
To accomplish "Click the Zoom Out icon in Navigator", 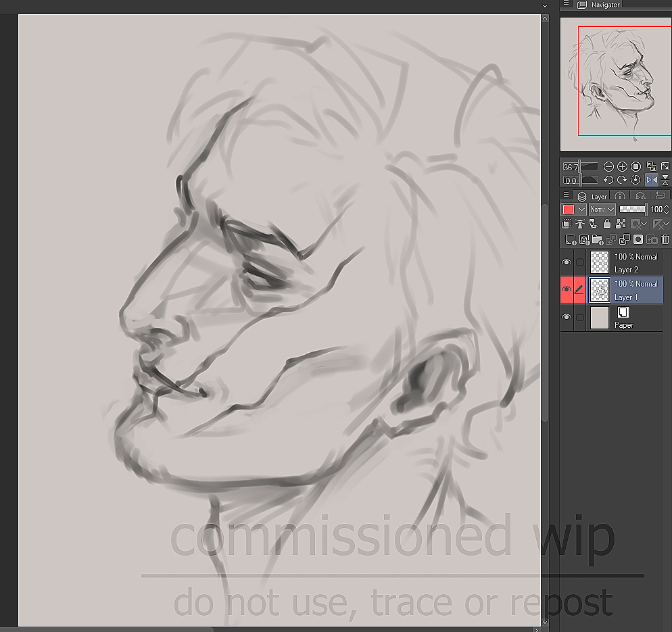I will click(608, 166).
